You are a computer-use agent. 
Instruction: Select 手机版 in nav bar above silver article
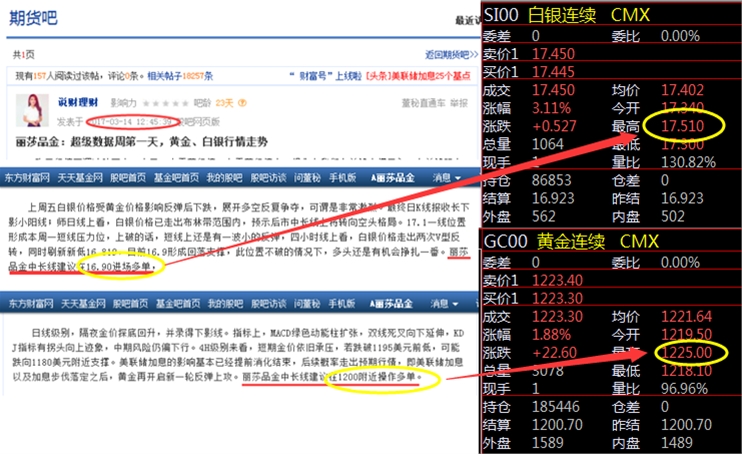click(x=343, y=178)
